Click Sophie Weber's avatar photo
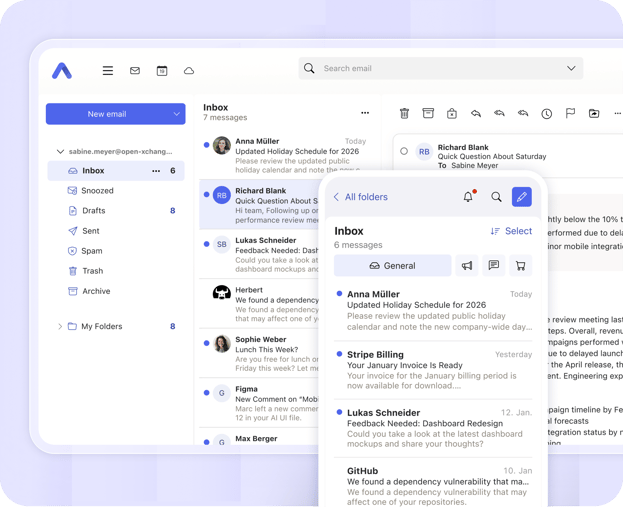This screenshot has height=507, width=623. pyautogui.click(x=222, y=344)
